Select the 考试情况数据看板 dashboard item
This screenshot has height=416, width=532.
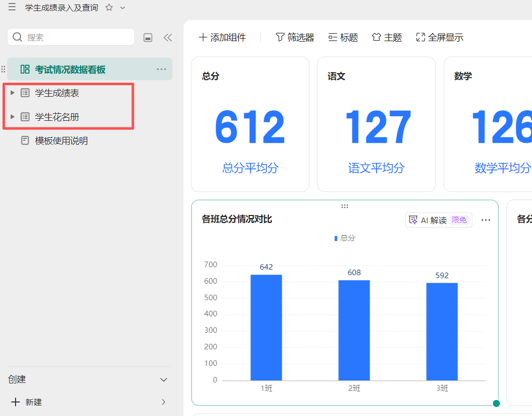pos(70,69)
